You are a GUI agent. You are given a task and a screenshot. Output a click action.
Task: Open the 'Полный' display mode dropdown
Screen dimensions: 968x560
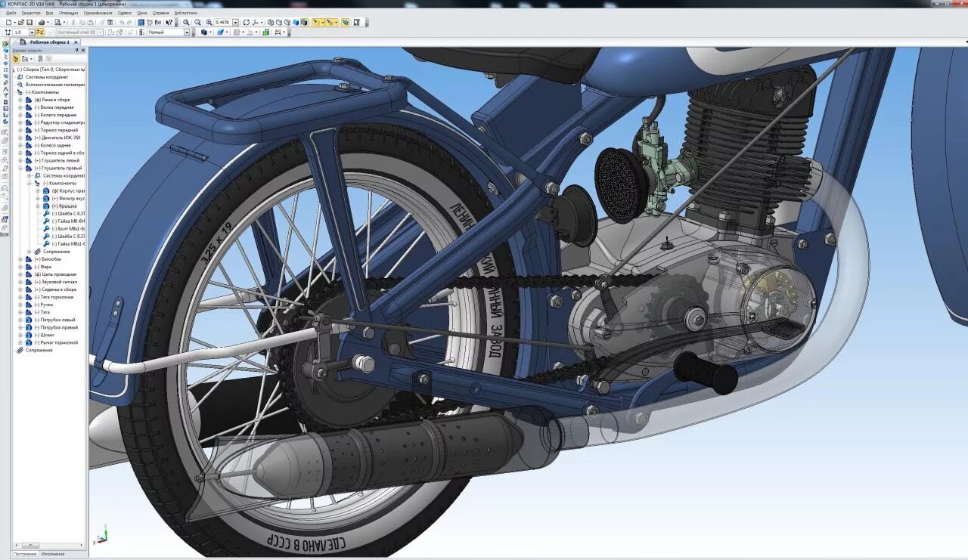pos(187,32)
